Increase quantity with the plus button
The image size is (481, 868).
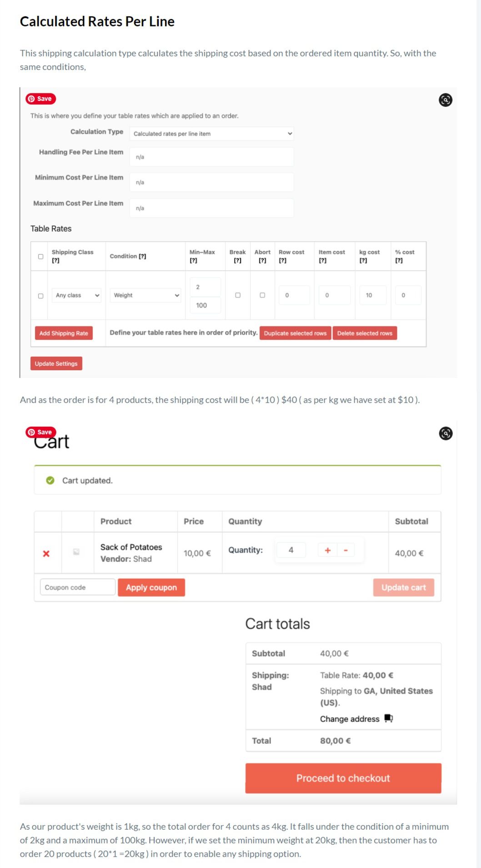point(327,550)
